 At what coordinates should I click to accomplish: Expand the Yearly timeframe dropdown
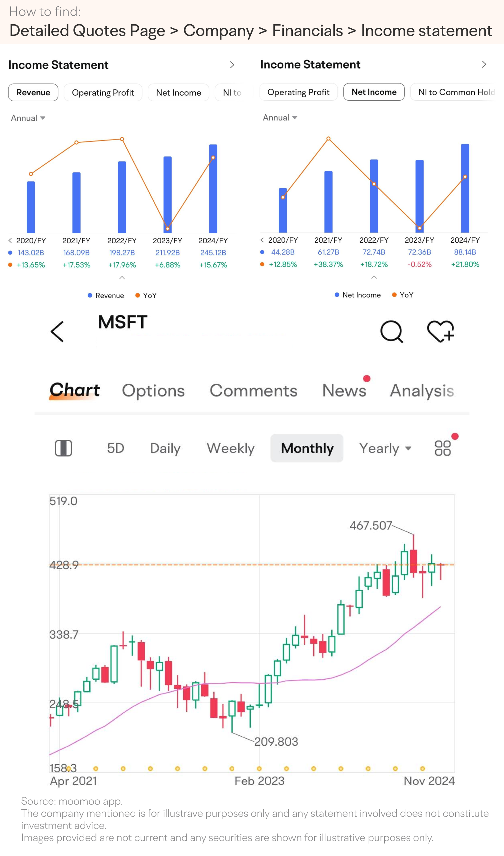point(385,448)
